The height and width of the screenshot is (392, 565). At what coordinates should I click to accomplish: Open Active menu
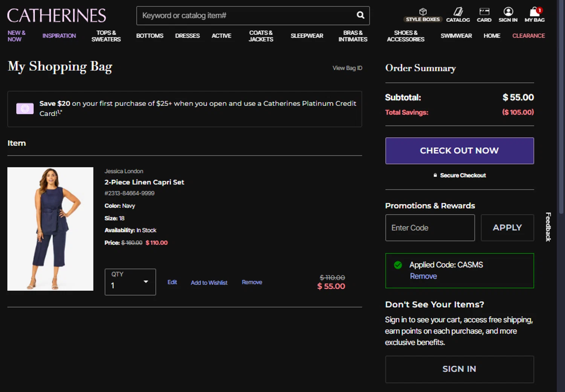pyautogui.click(x=221, y=36)
